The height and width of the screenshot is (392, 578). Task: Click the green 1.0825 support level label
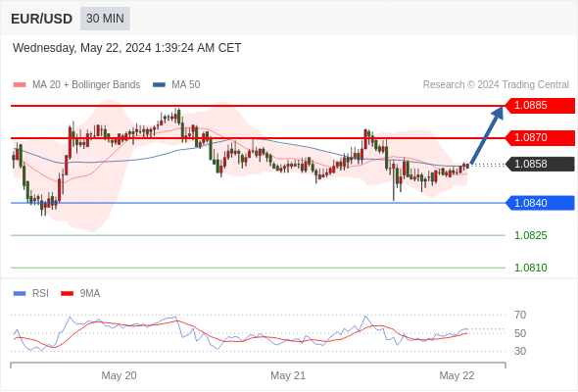click(530, 235)
